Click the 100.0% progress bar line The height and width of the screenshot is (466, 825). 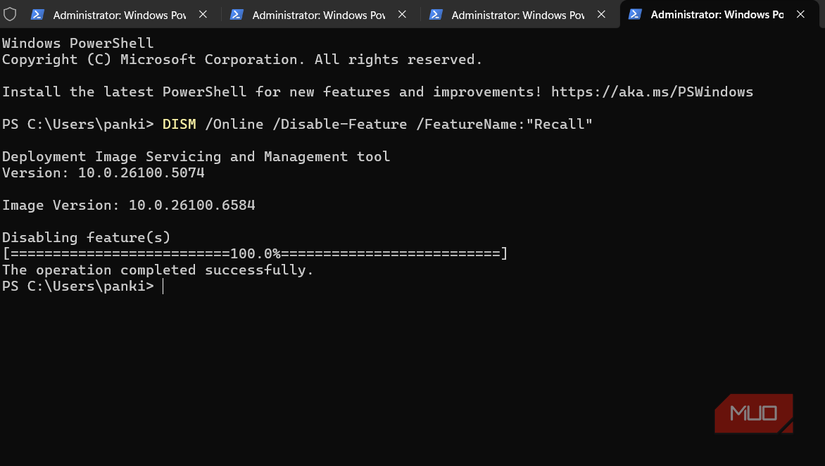[255, 254]
